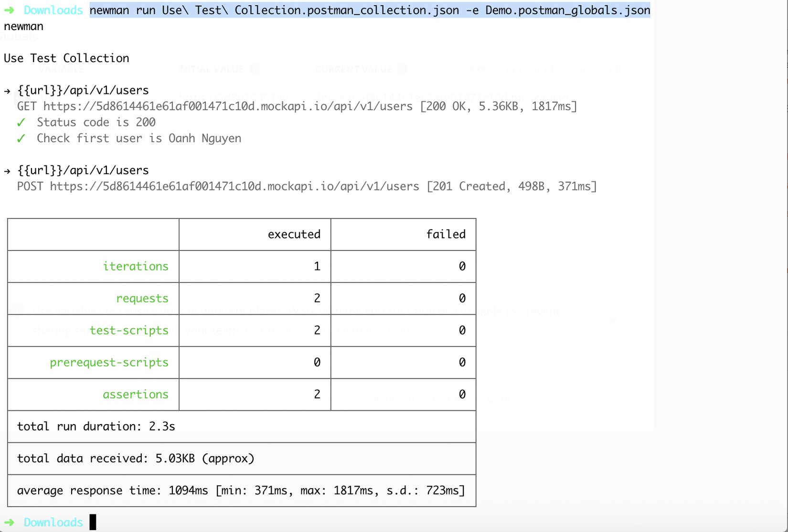
Task: Click the failed count in the iterations row
Action: pos(462,266)
